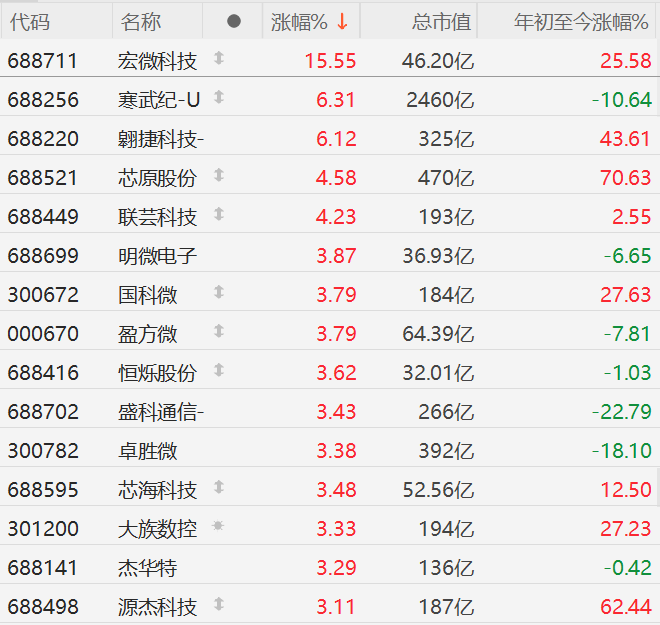Click the marker icon beside 芯海科技
Screen dimensions: 660x625
[x=218, y=487]
